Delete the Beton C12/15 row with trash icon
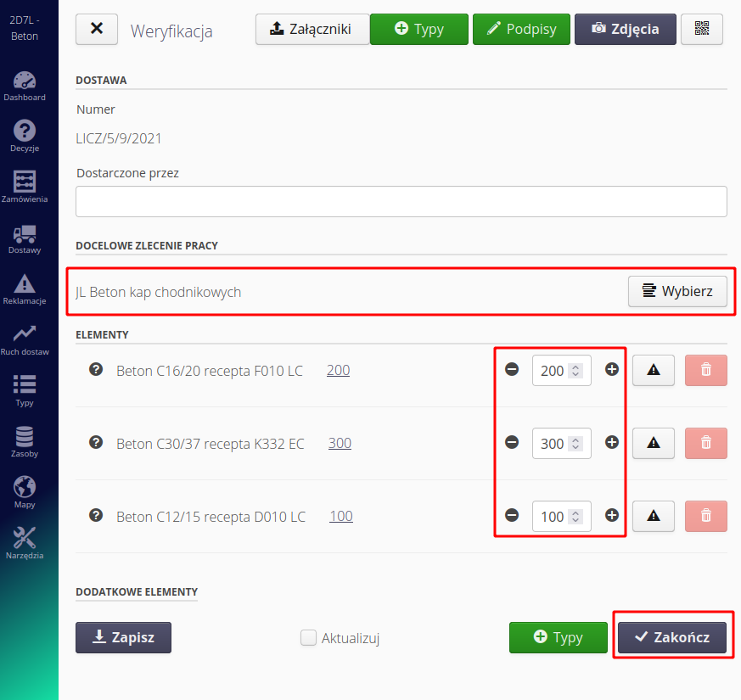Viewport: 741px width, 700px height. tap(705, 515)
